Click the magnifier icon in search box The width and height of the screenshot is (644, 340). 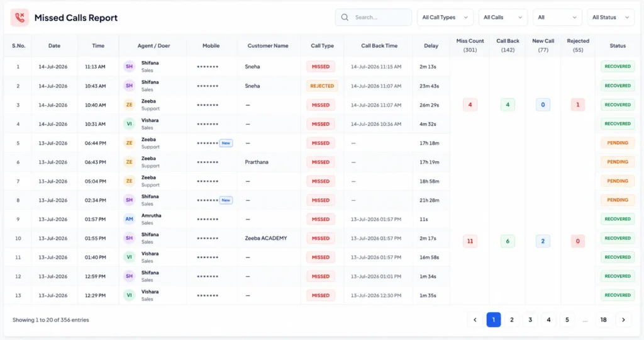pos(345,17)
